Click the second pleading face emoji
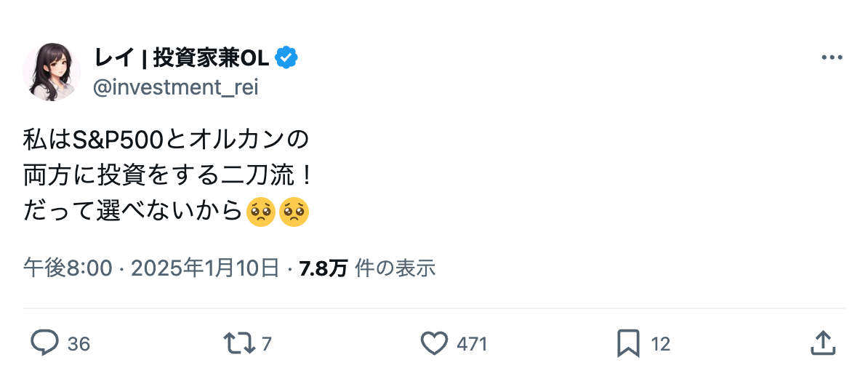 click(295, 212)
